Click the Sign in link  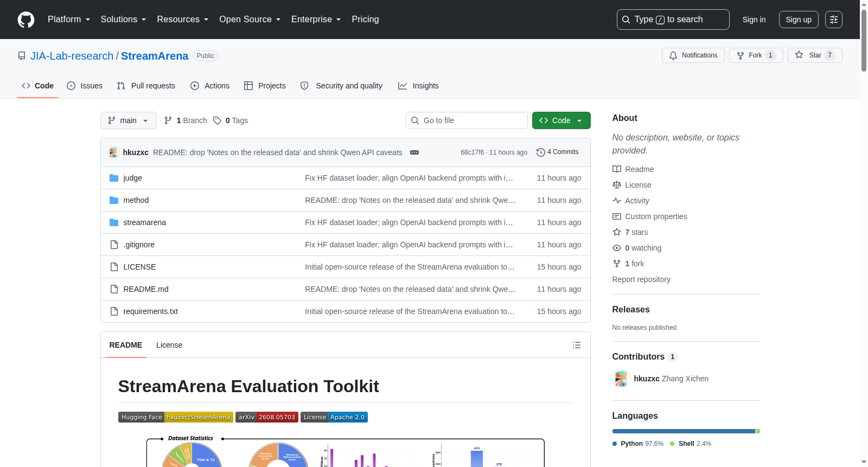point(754,20)
